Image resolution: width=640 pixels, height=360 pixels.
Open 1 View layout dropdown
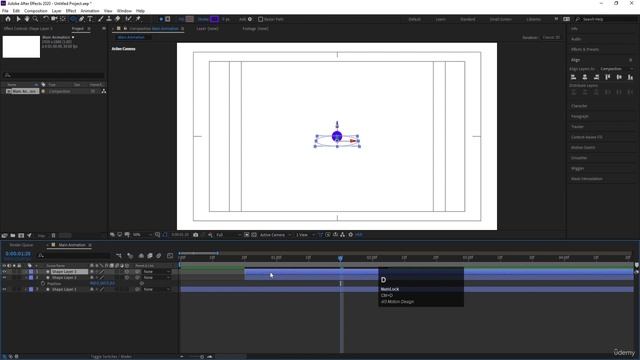pyautogui.click(x=305, y=235)
